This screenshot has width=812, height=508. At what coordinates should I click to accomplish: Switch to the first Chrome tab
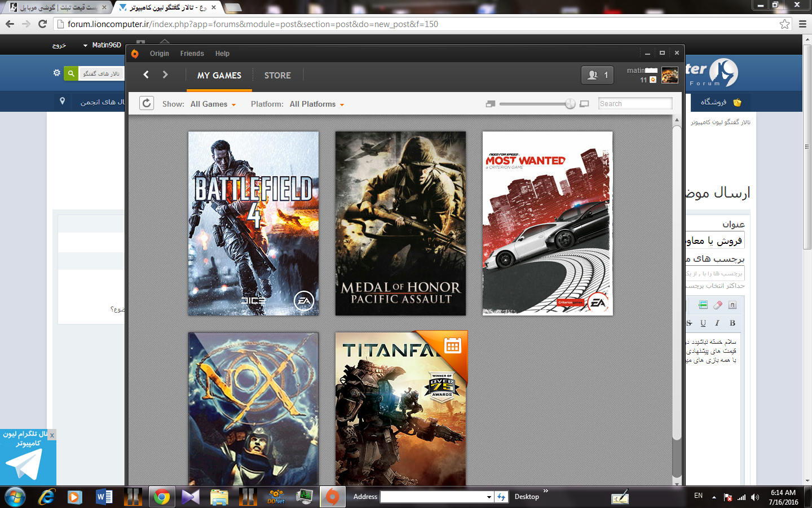57,7
